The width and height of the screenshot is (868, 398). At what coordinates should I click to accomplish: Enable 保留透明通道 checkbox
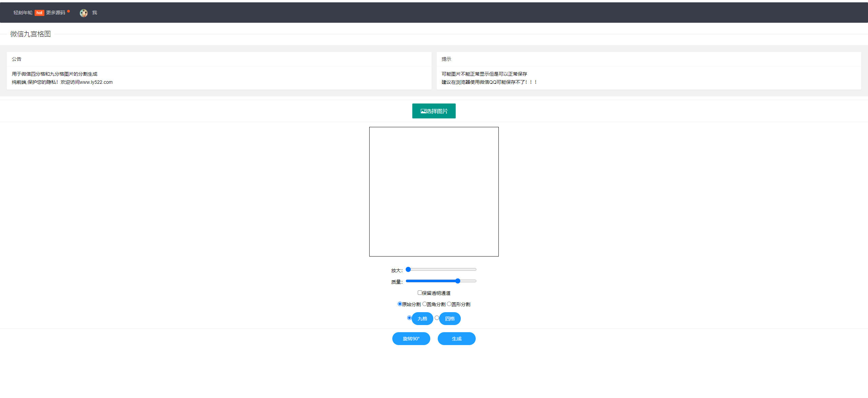click(x=420, y=293)
